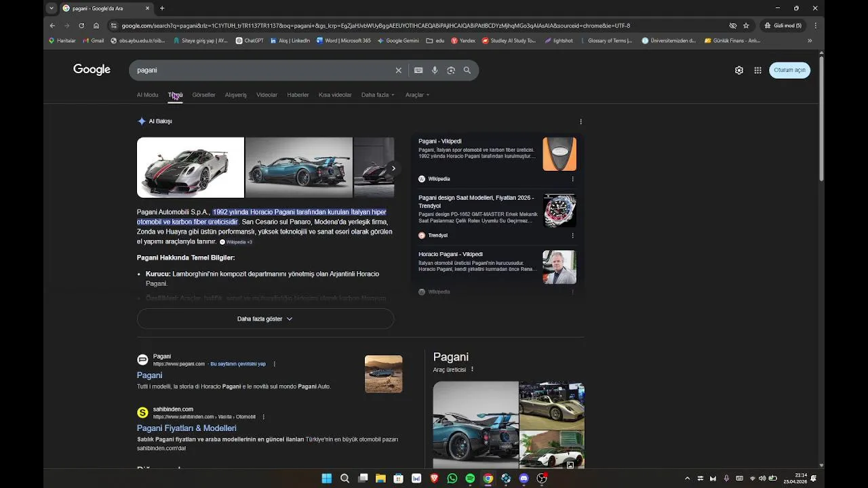Open three-dot menu for Pagani - Vikipedi source

(572, 179)
